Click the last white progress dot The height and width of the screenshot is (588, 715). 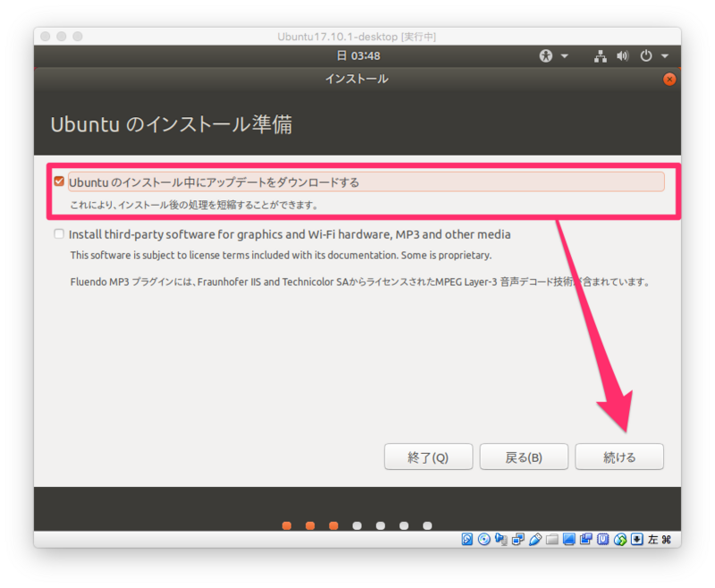click(427, 525)
